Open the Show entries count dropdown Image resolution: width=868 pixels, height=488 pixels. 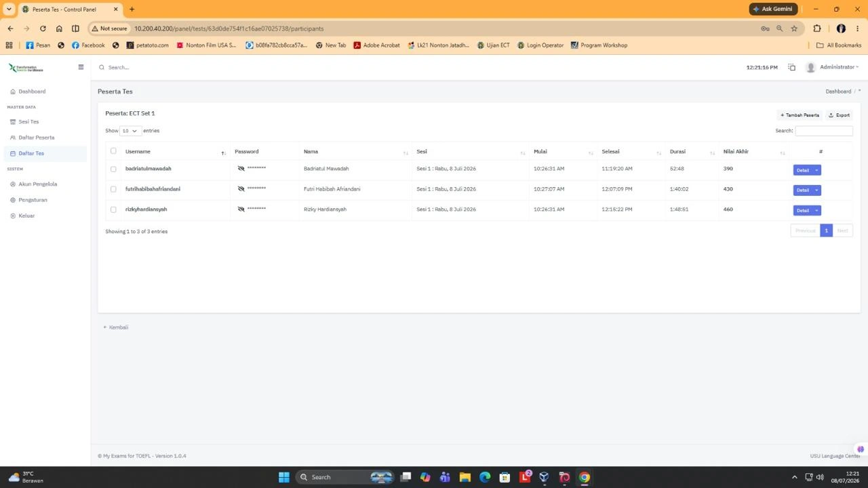[x=130, y=131]
